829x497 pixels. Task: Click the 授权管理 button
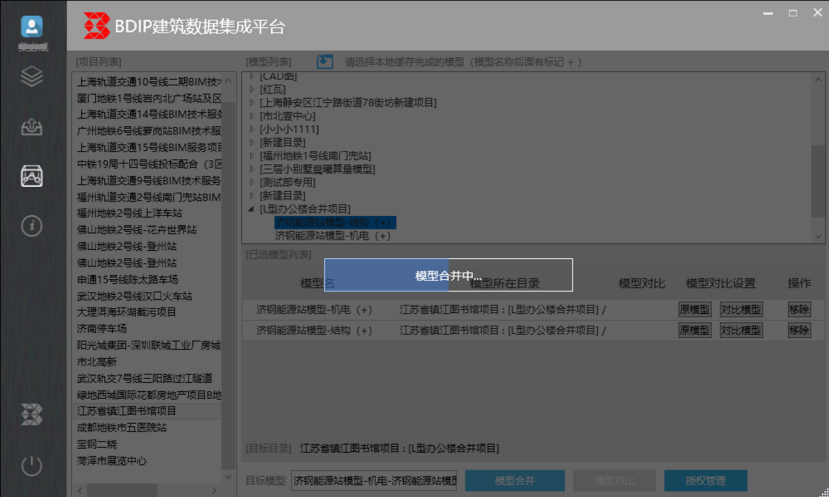point(705,481)
